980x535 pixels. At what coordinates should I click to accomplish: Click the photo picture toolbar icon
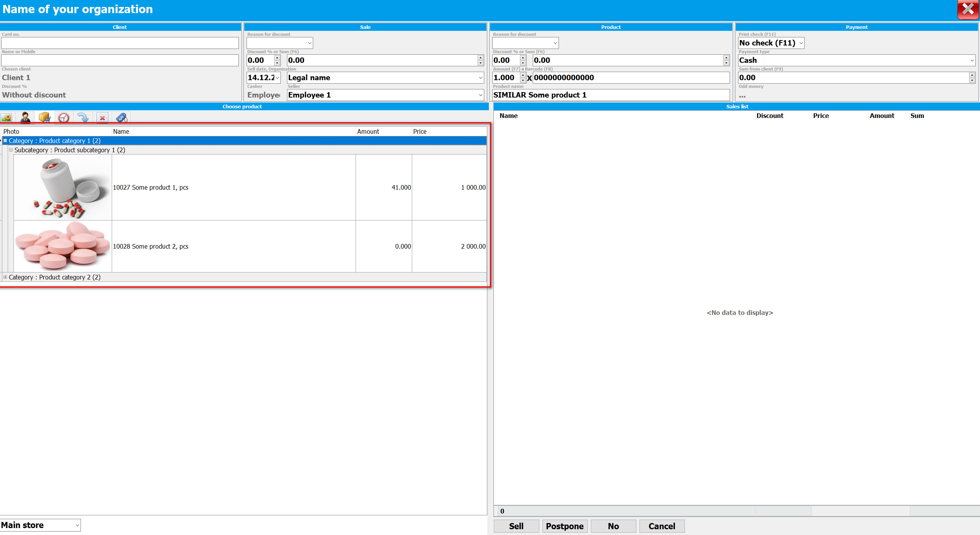click(7, 118)
